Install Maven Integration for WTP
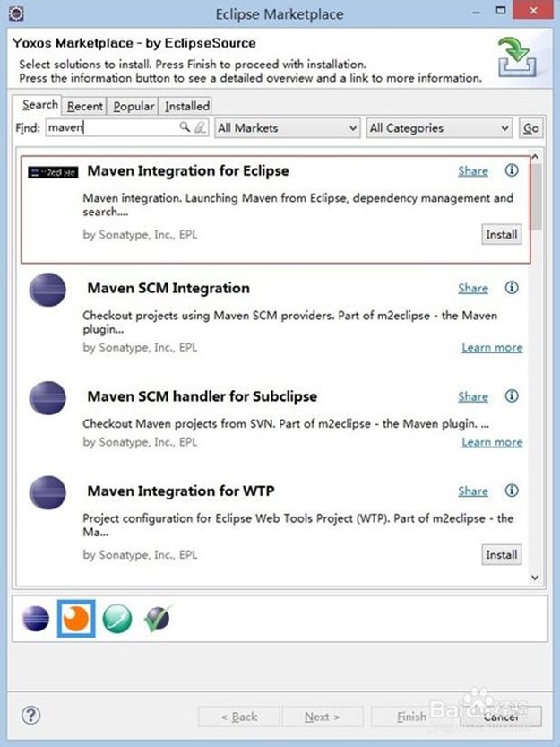The image size is (560, 747). [x=502, y=554]
